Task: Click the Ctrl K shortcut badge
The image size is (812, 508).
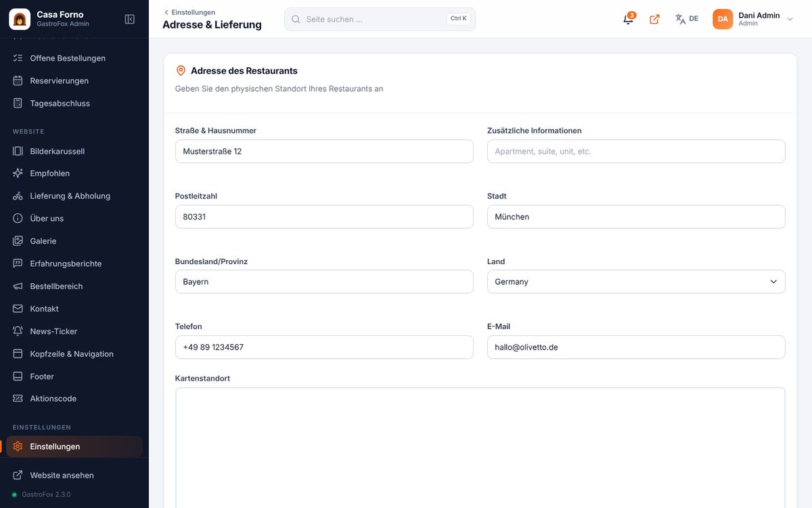Action: 459,19
